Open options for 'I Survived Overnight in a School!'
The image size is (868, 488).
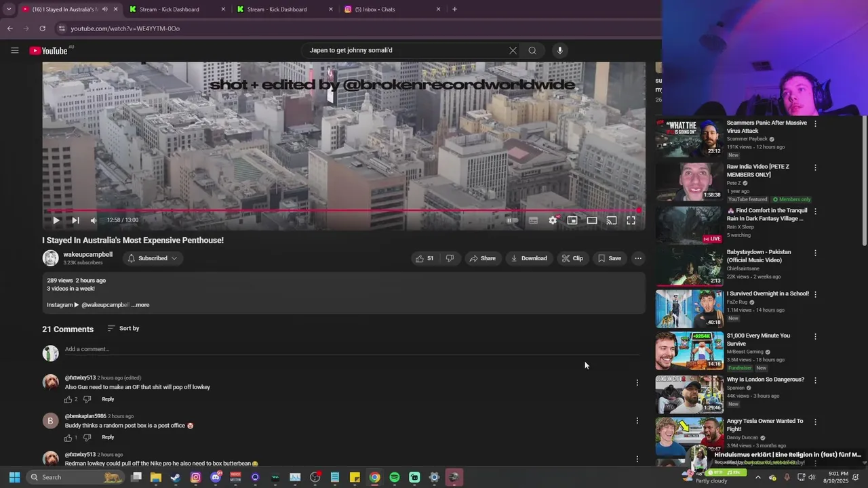click(x=815, y=294)
